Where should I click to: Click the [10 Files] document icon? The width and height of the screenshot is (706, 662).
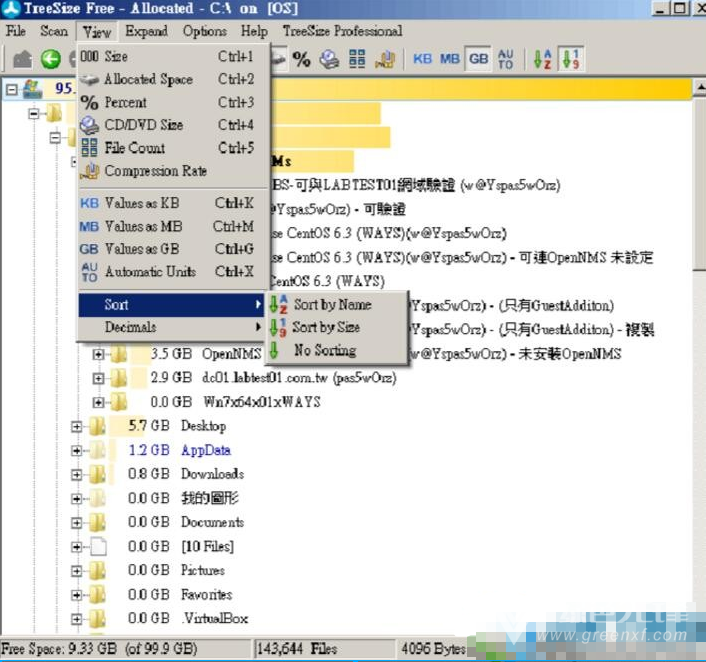point(98,546)
